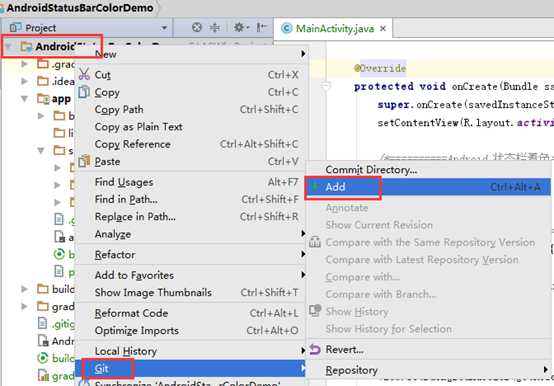Image resolution: width=554 pixels, height=386 pixels.
Task: Click the Paste clipboard icon
Action: pos(84,161)
